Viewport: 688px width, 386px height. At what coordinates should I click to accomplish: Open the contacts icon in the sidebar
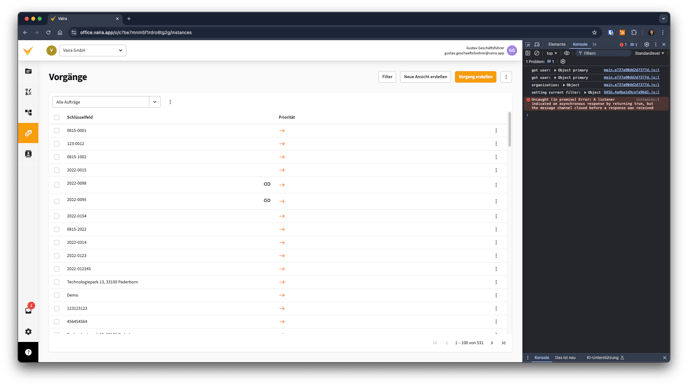[28, 154]
